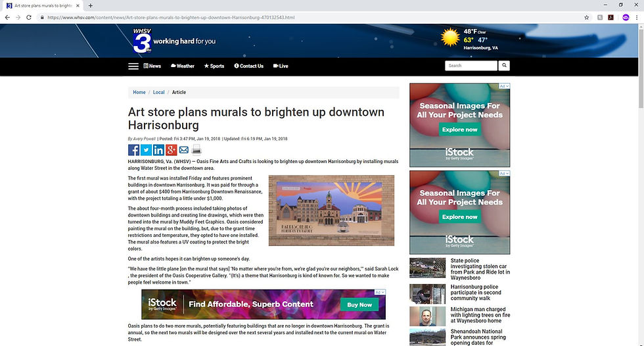This screenshot has height=346, width=644.
Task: Reload the page
Action: point(29,17)
